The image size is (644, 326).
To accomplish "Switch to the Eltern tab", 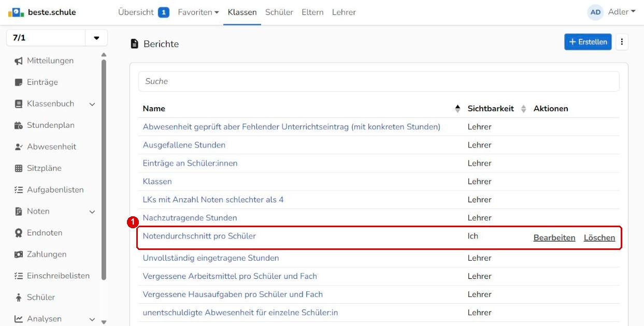I will pyautogui.click(x=312, y=12).
